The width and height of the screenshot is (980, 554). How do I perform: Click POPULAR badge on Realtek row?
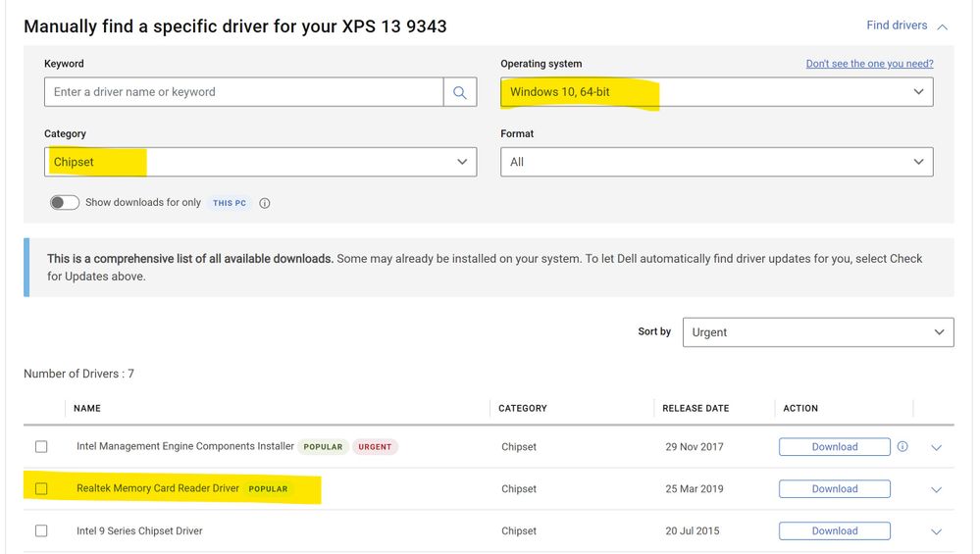click(268, 488)
